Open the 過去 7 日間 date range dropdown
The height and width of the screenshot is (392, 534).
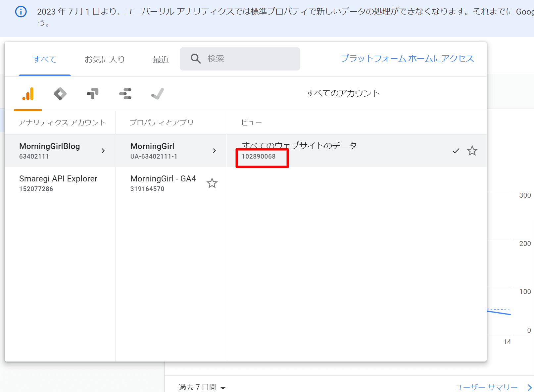(202, 387)
